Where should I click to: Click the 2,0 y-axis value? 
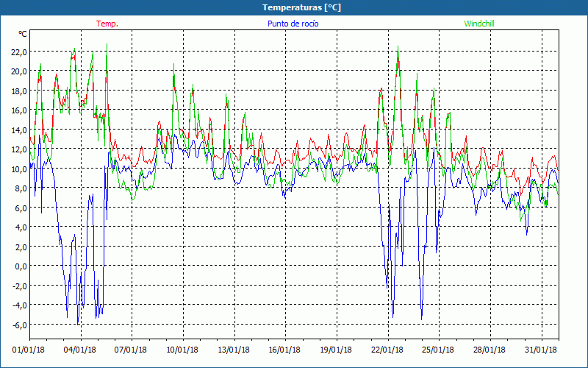(x=21, y=247)
